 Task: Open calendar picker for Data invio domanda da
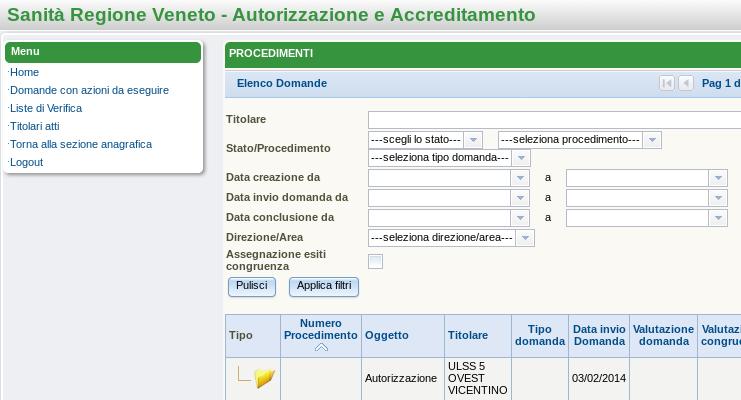520,198
